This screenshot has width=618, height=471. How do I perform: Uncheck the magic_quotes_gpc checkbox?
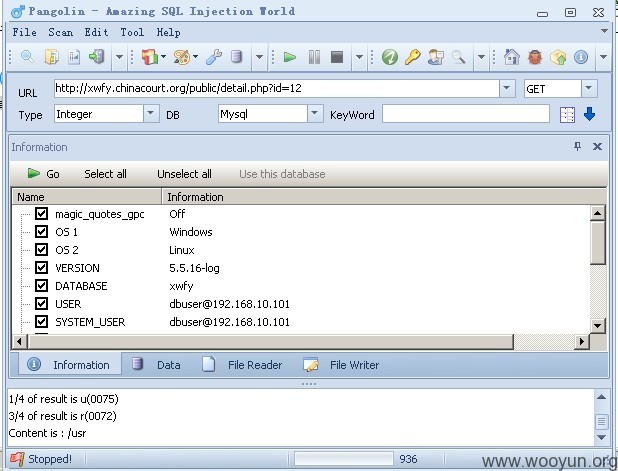point(41,214)
